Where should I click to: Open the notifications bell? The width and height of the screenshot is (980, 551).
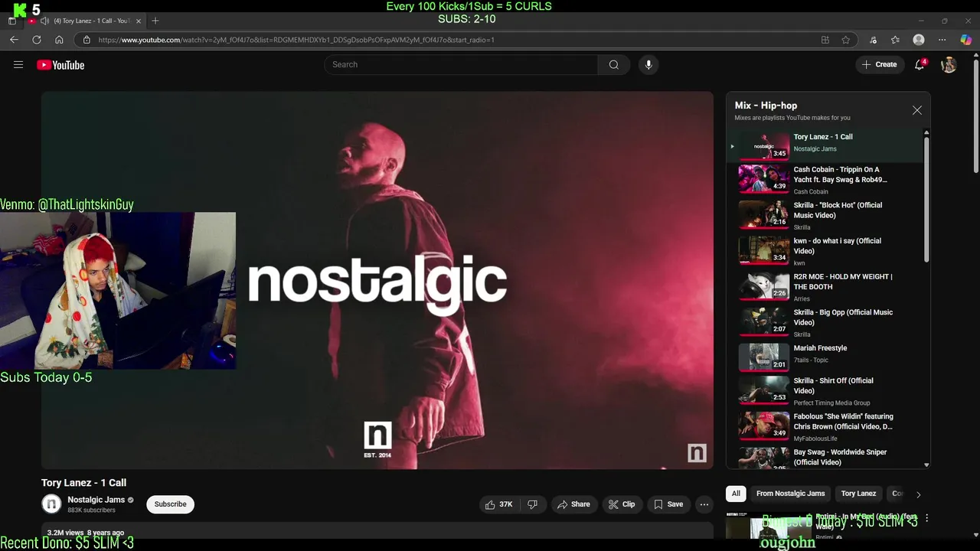click(x=920, y=65)
